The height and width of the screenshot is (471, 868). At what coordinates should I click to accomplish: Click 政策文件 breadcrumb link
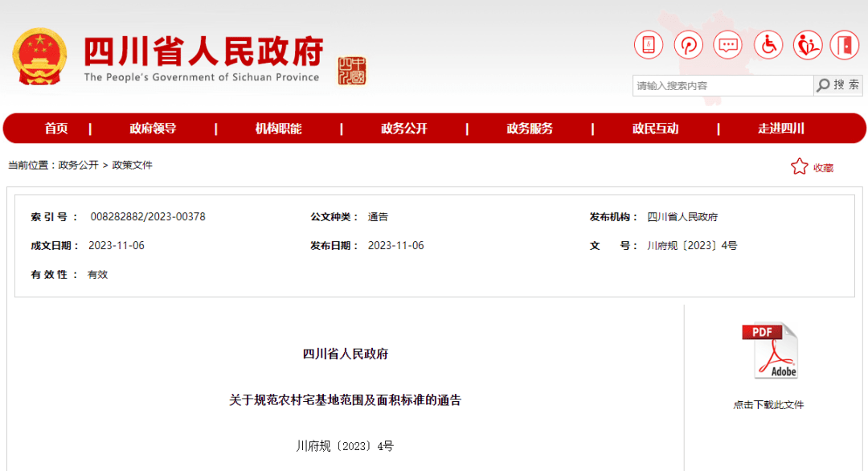click(x=133, y=165)
